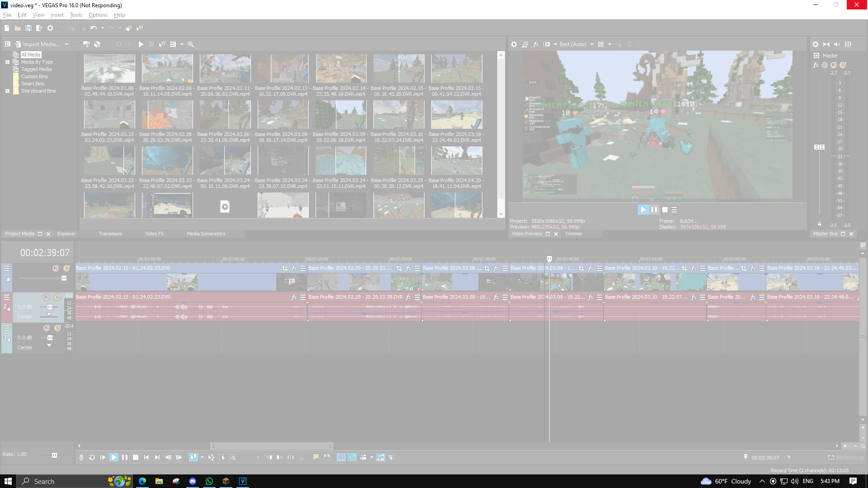Image resolution: width=868 pixels, height=488 pixels.
Task: Click Import Media button in Project Media
Action: (37, 44)
